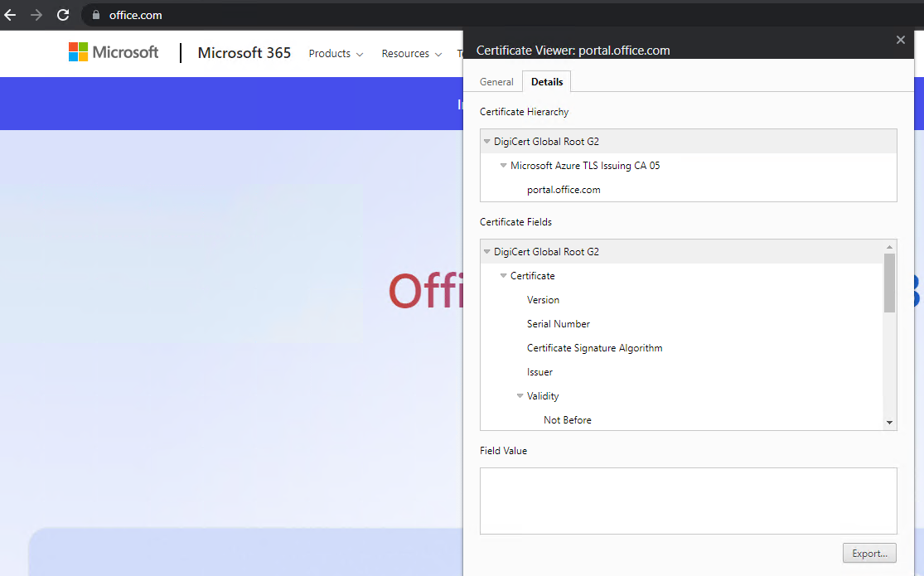This screenshot has height=576, width=924.
Task: Click scrollbar down arrow in Certificate Fields
Action: [x=889, y=423]
